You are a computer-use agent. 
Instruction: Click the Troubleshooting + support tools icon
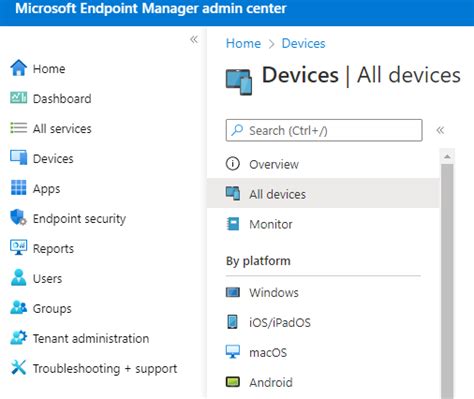tap(19, 367)
